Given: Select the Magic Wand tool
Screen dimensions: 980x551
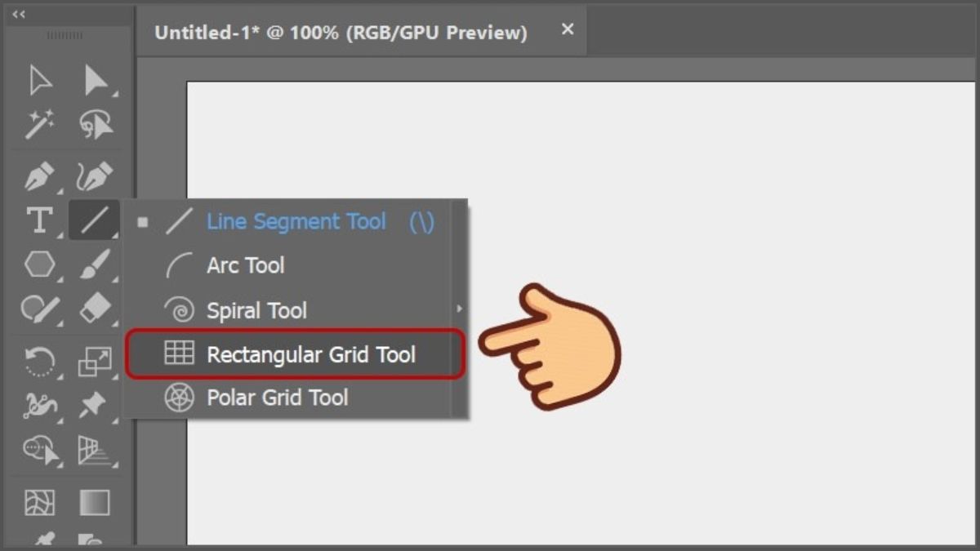Looking at the screenshot, I should (x=40, y=124).
